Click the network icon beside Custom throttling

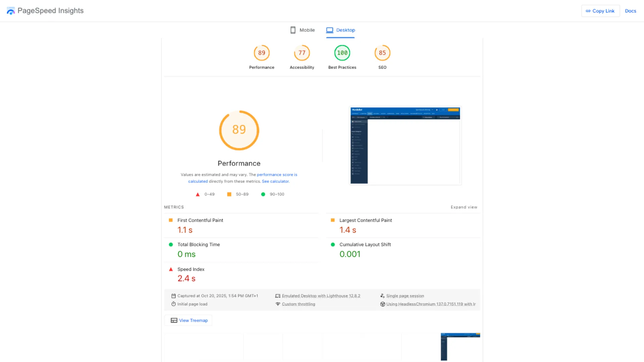click(x=278, y=304)
